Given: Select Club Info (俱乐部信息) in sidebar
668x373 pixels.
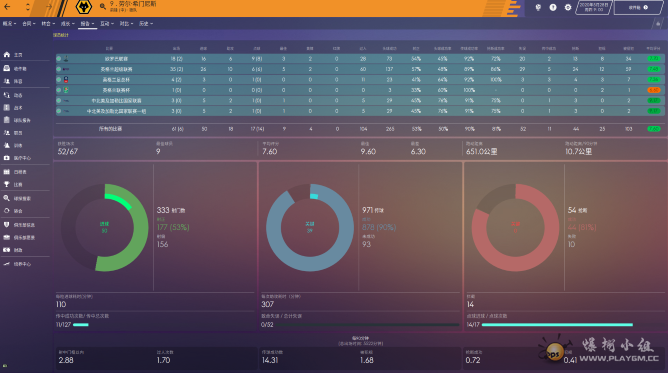Looking at the screenshot, I should point(19,225).
